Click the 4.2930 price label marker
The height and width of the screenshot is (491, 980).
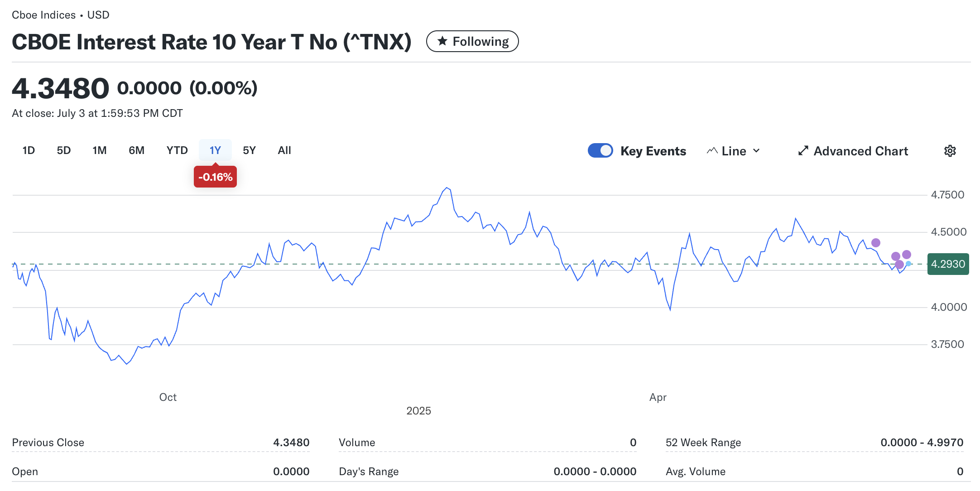tap(948, 264)
